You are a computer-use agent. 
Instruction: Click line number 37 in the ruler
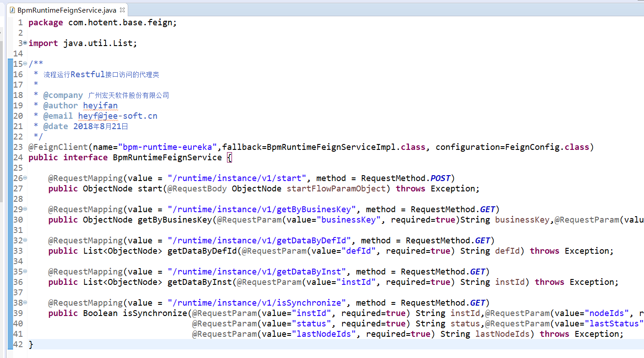[18, 293]
